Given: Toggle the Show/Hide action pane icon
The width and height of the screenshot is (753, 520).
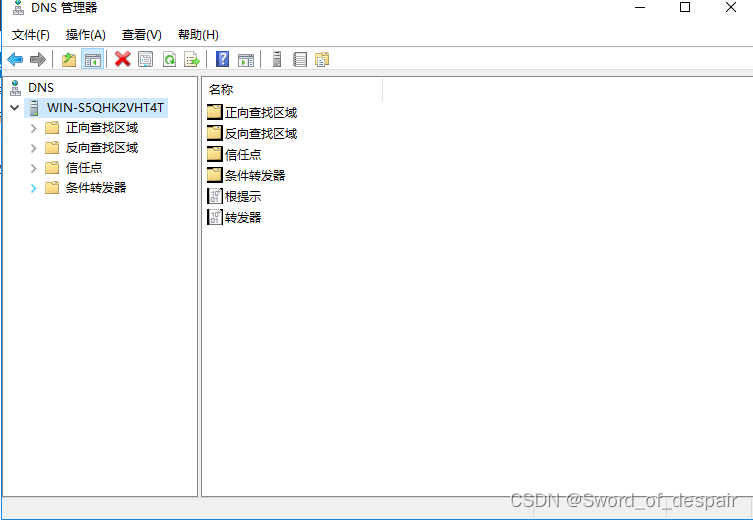Looking at the screenshot, I should [x=246, y=60].
